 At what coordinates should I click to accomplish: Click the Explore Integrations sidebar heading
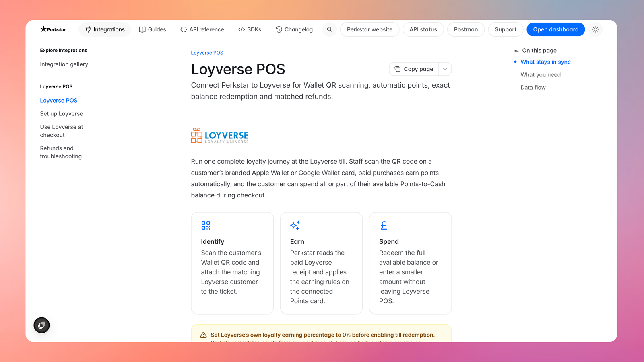pyautogui.click(x=64, y=51)
